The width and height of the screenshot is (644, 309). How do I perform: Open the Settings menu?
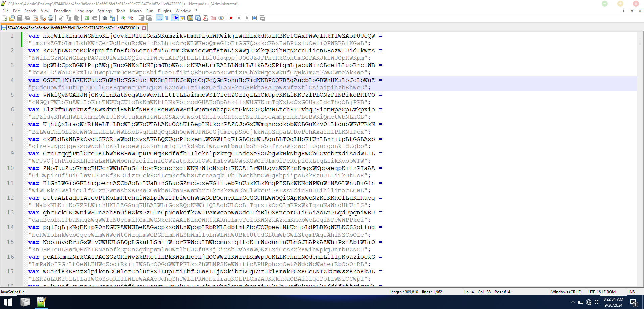point(105,11)
